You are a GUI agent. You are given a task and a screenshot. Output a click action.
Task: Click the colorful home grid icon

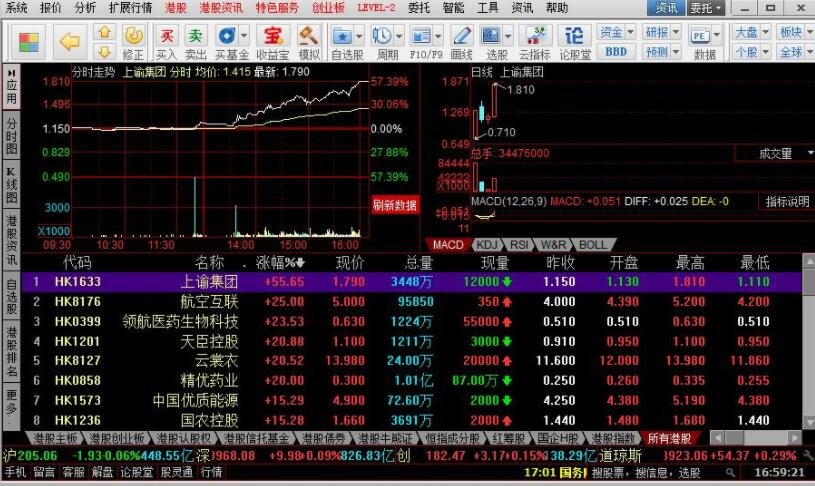[28, 42]
